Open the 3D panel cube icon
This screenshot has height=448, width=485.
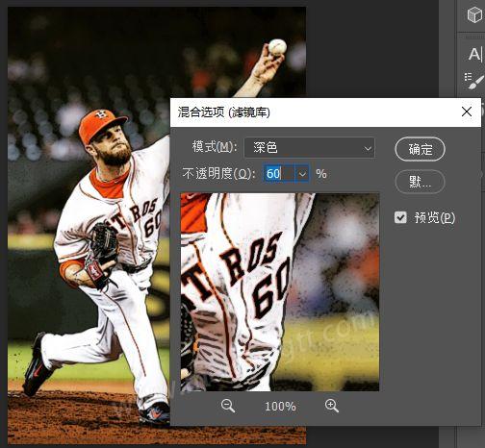click(474, 15)
